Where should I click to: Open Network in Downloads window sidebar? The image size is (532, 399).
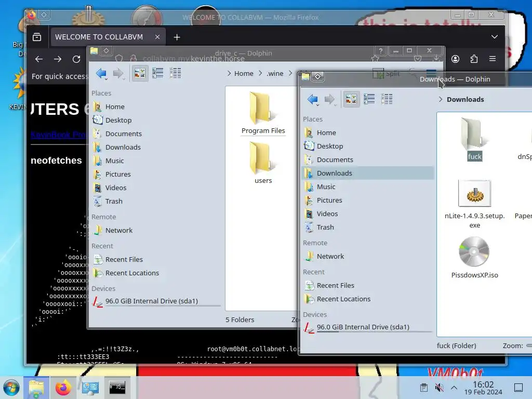pyautogui.click(x=368, y=257)
